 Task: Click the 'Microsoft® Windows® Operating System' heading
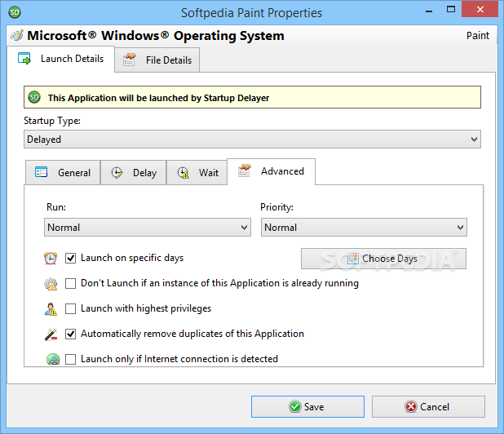coord(156,36)
